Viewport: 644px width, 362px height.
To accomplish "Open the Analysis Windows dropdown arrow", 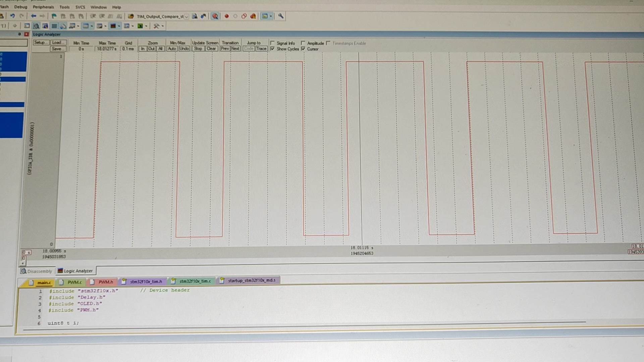I will point(119,26).
